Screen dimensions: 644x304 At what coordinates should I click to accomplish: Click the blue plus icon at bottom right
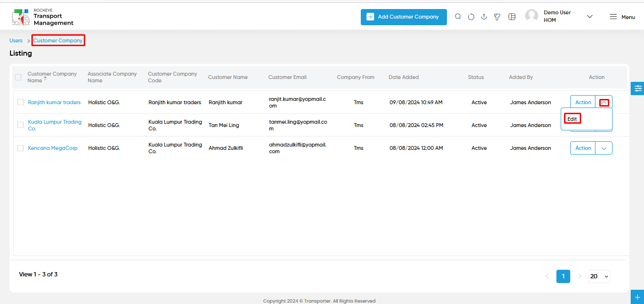(638, 297)
